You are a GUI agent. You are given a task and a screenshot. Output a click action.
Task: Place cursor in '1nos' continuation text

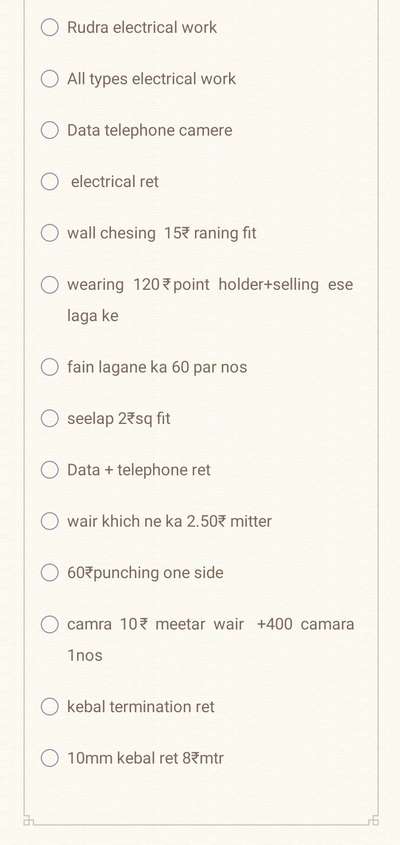click(85, 655)
